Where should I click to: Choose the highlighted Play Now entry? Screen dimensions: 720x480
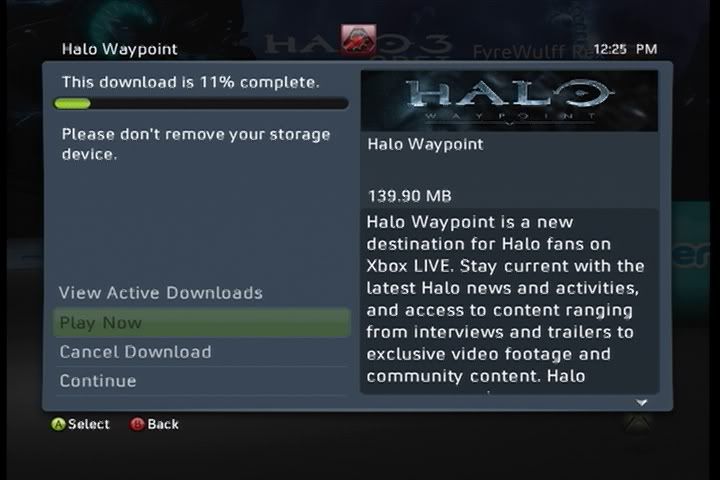[x=201, y=322]
